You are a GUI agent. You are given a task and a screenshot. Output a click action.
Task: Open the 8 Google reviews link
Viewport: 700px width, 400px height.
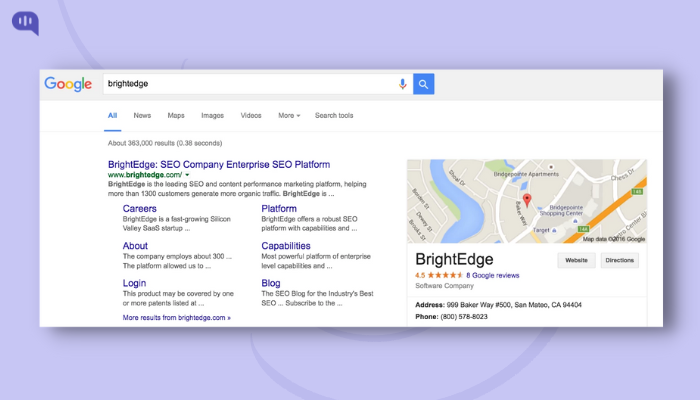click(x=493, y=274)
